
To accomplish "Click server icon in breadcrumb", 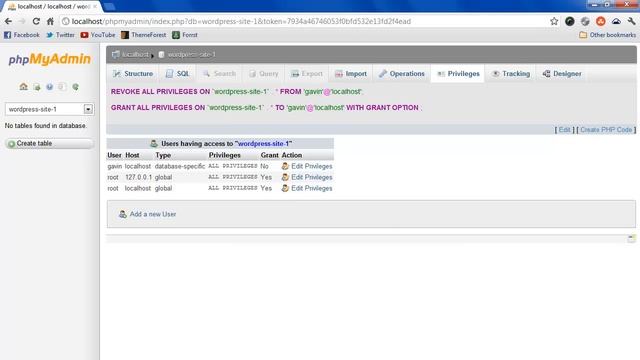I will pyautogui.click(x=116, y=54).
